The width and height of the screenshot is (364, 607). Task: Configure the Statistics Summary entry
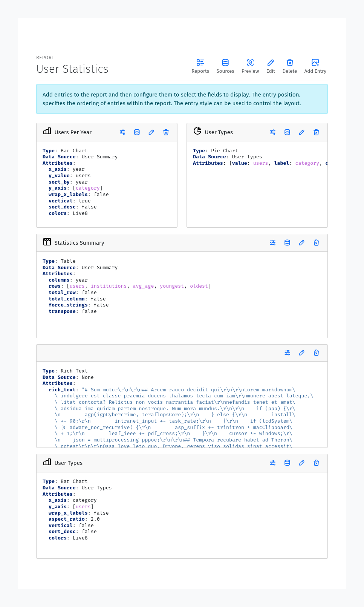(x=273, y=243)
